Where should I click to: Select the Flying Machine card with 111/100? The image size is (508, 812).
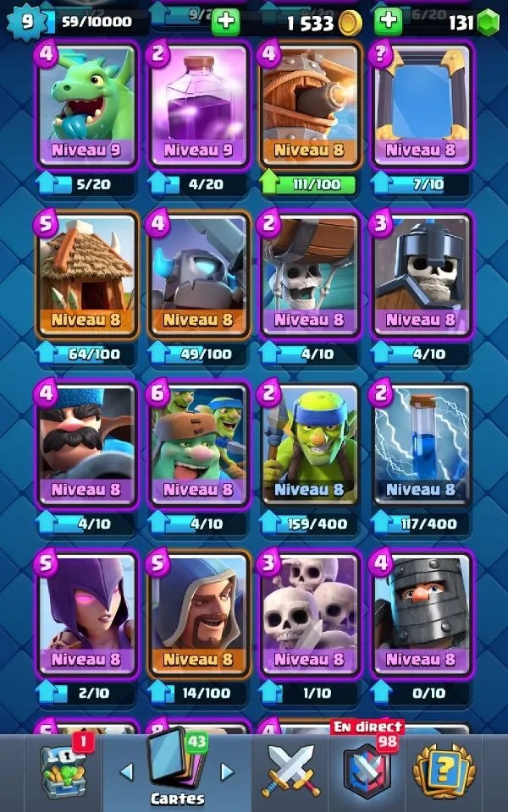point(310,107)
